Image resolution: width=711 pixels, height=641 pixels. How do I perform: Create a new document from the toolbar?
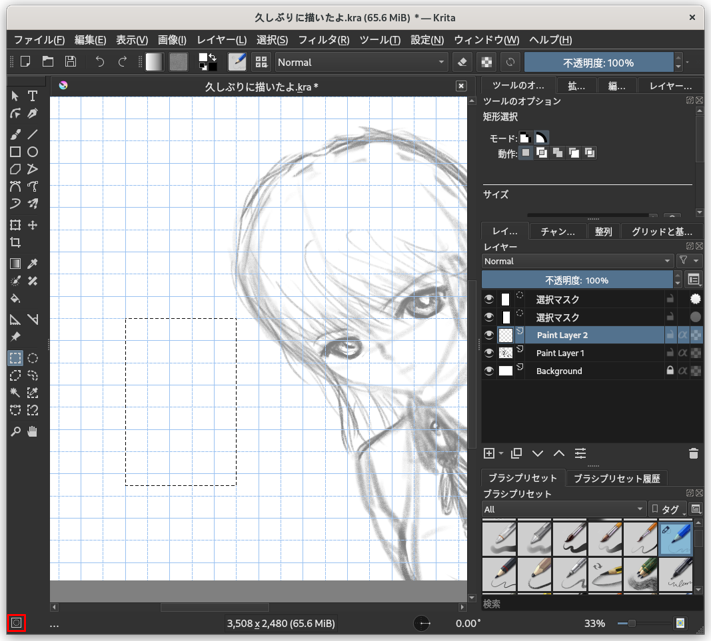click(25, 62)
